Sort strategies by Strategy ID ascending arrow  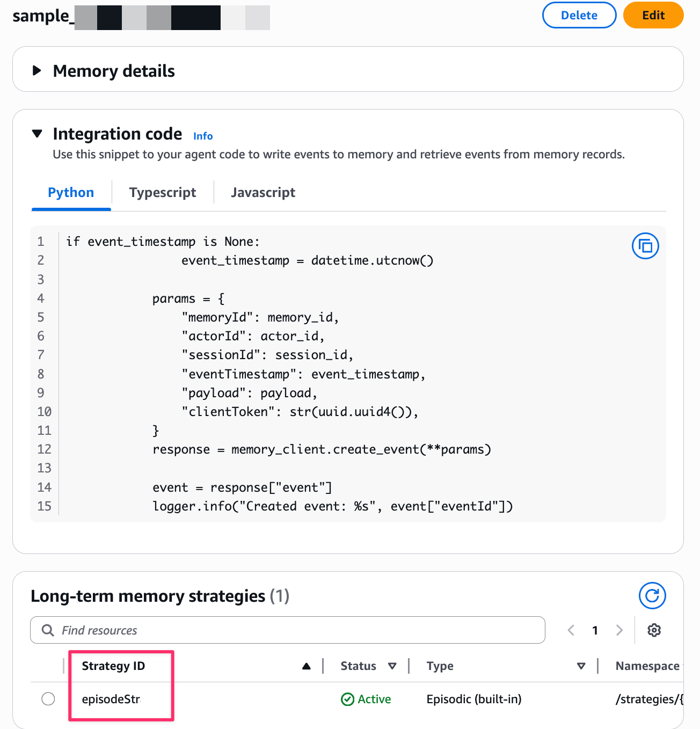[x=307, y=666]
